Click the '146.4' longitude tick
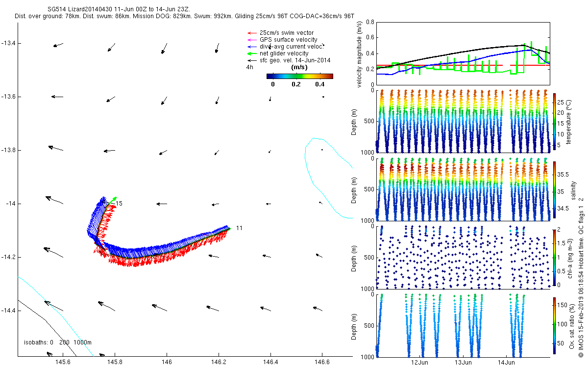This screenshot has height=368, width=588. [270, 362]
